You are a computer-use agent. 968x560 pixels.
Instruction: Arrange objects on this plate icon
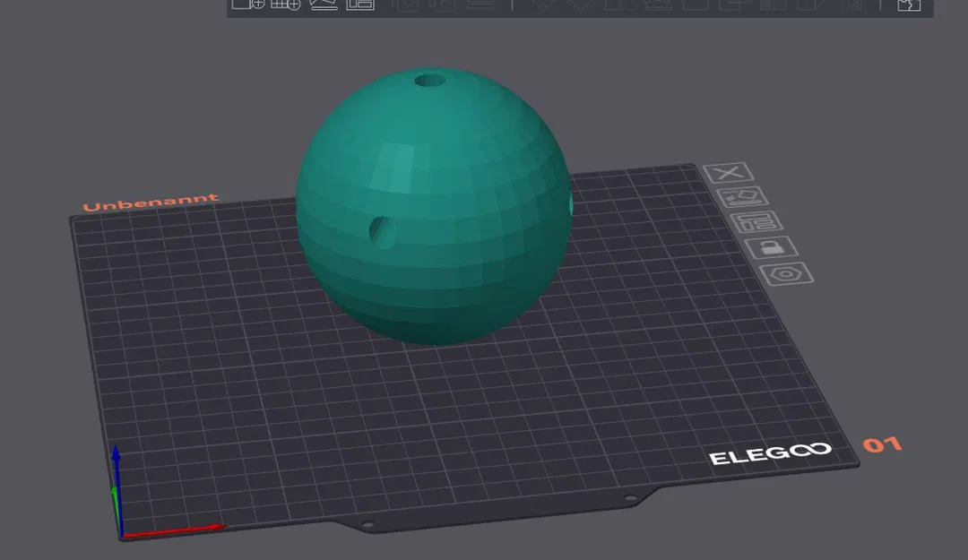tap(756, 222)
